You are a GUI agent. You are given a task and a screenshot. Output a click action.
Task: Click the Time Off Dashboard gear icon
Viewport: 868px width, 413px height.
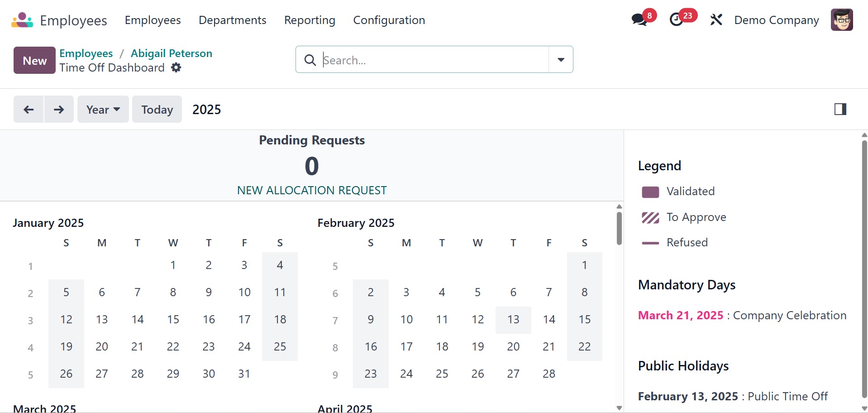coord(176,68)
